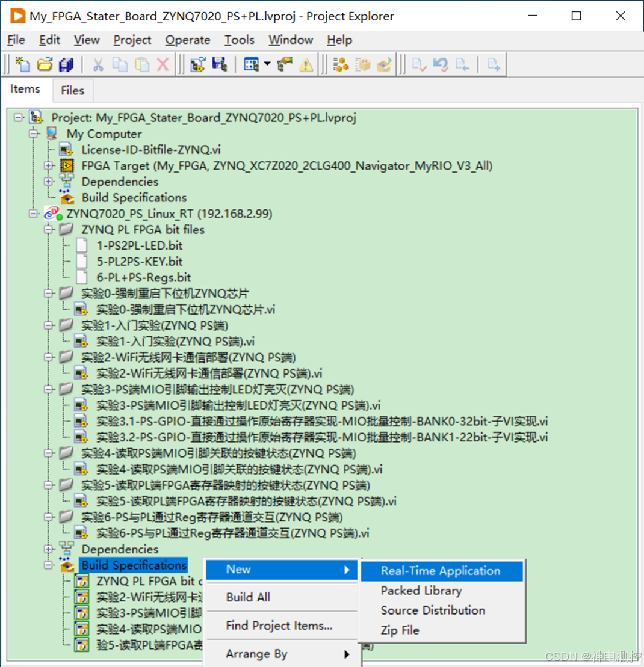Collapse the Project root node
Image resolution: width=644 pixels, height=667 pixels.
(x=18, y=117)
